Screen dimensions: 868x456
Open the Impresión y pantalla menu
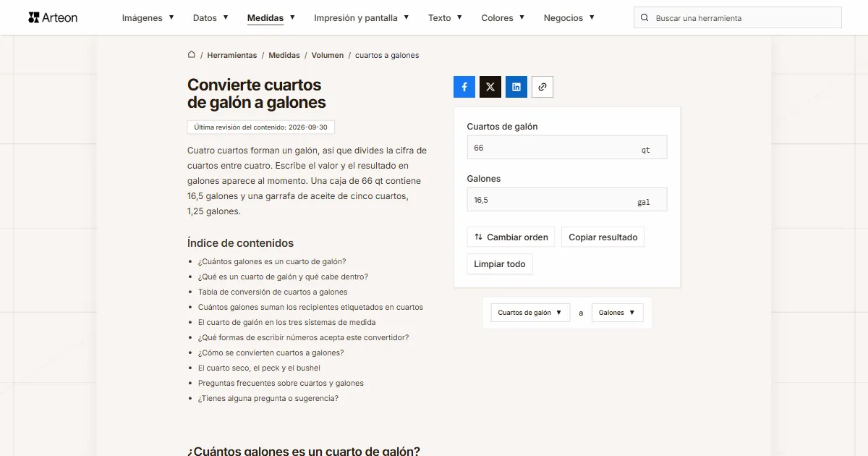[362, 18]
